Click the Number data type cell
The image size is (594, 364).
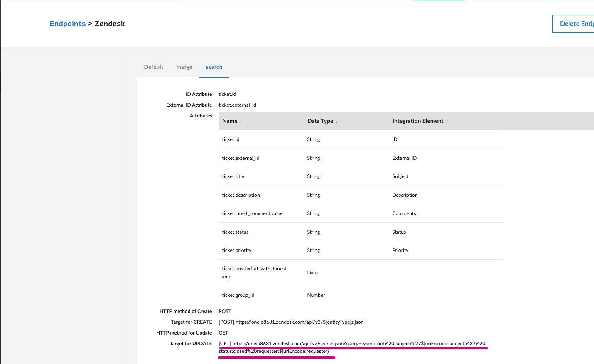316,295
